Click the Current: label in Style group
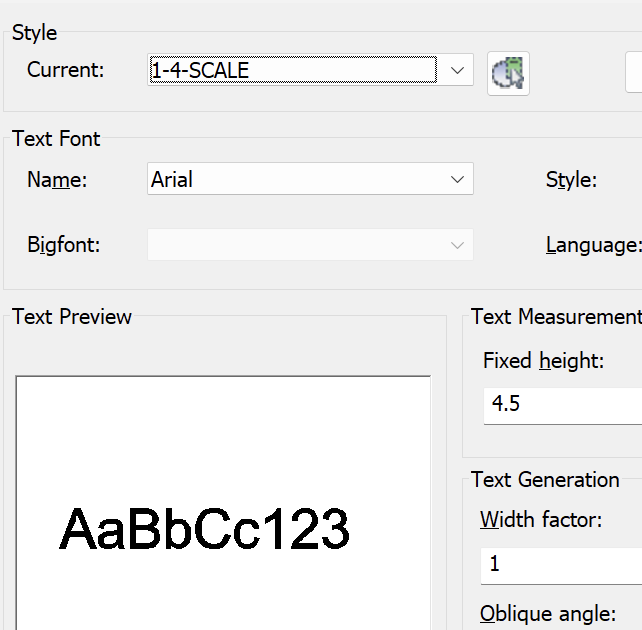Image resolution: width=642 pixels, height=630 pixels. point(66,70)
